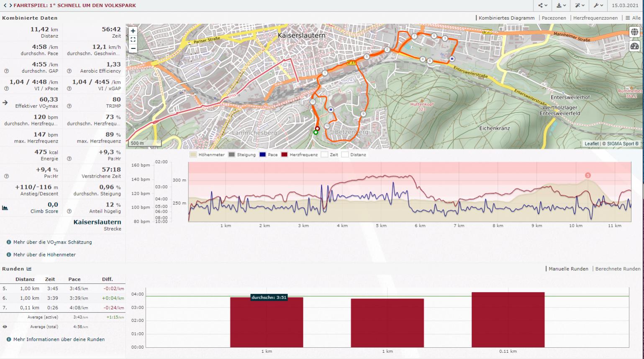This screenshot has width=644, height=359.
Task: Open map layer selection globe icon
Action: pyautogui.click(x=634, y=32)
